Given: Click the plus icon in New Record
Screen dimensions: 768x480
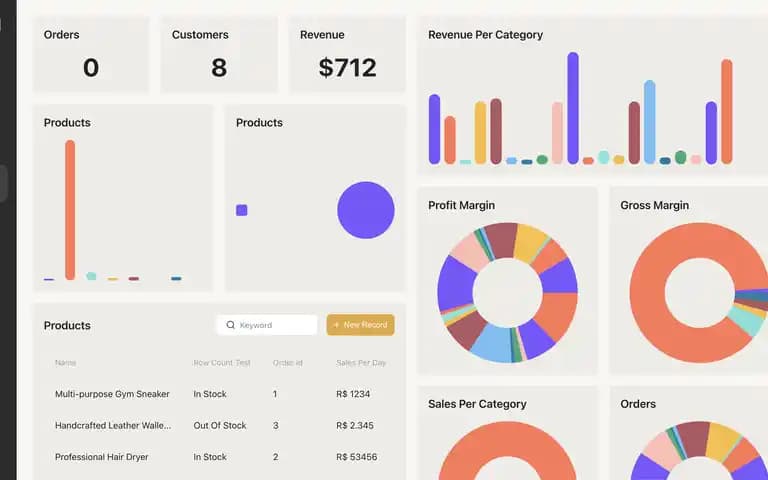Looking at the screenshot, I should tap(336, 325).
